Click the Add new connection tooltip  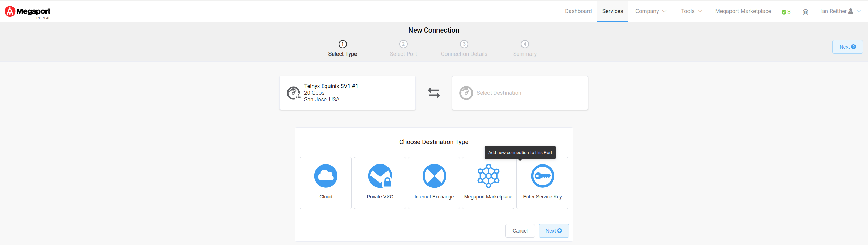pyautogui.click(x=520, y=152)
